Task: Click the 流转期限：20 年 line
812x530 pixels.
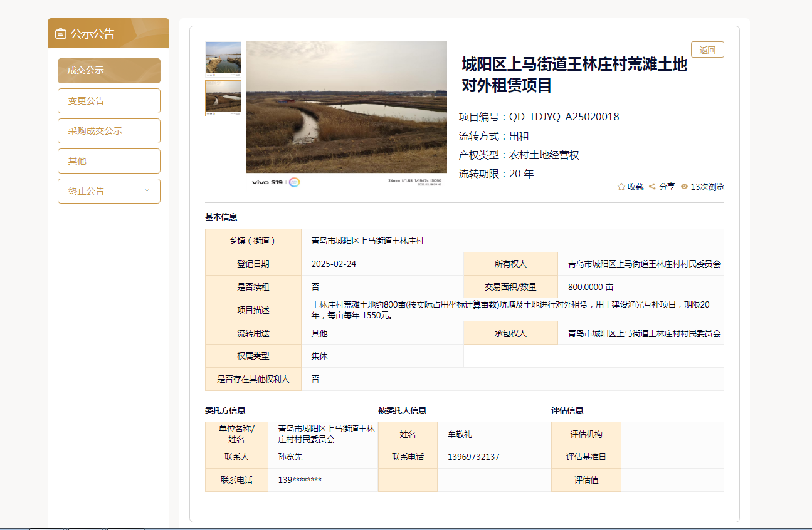Action: pos(497,174)
